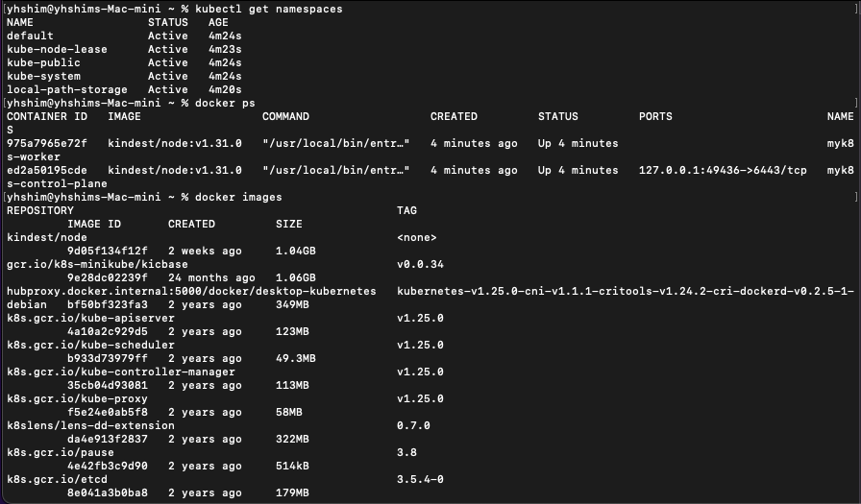Select container ID 'ed2a50195cde'
This screenshot has width=861, height=504.
[47, 170]
